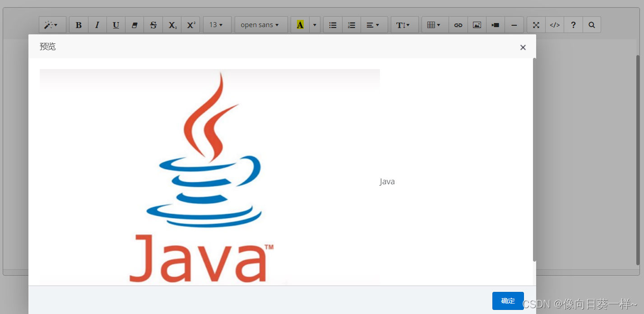Click the magnifier preview icon
Image resolution: width=644 pixels, height=314 pixels.
[x=592, y=25]
